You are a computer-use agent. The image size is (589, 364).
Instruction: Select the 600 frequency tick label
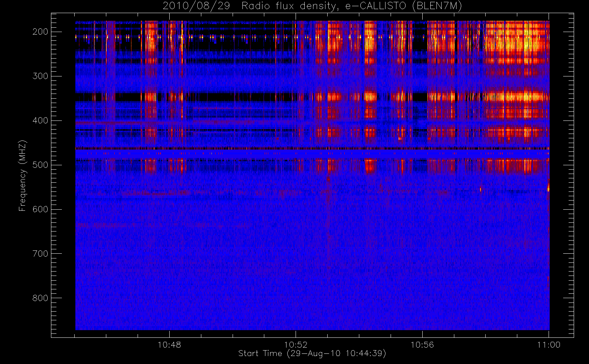click(x=40, y=209)
